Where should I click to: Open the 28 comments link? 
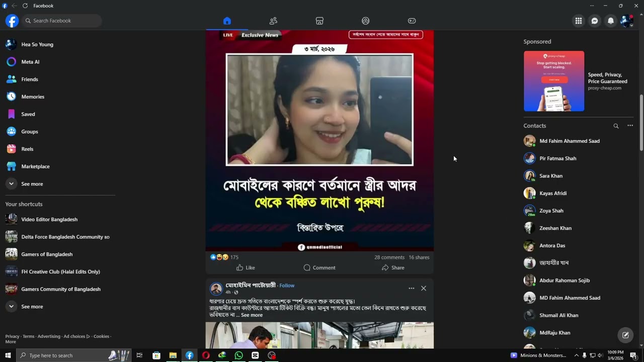pos(389,257)
